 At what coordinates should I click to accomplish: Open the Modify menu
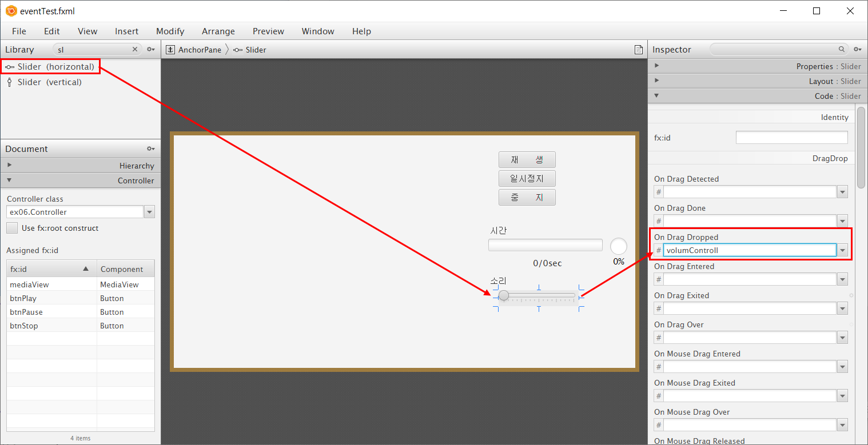170,31
